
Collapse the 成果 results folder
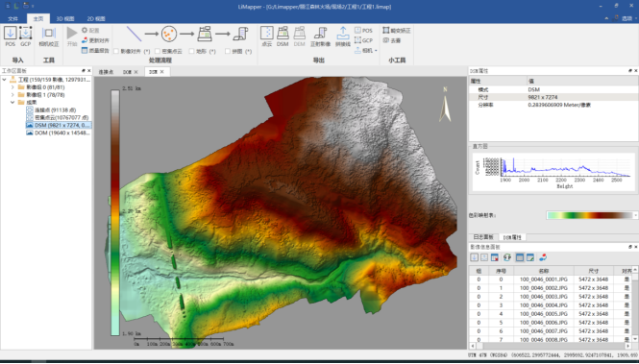click(x=12, y=102)
